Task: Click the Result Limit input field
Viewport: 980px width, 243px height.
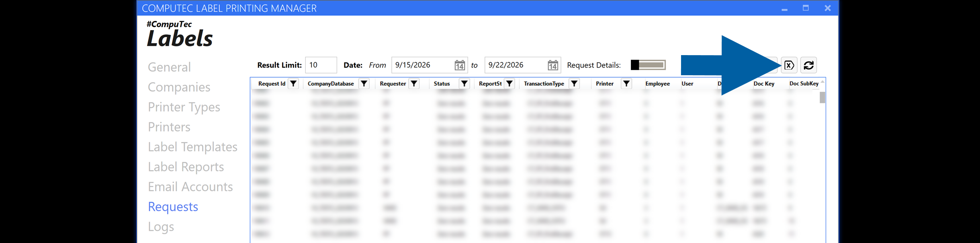Action: [x=321, y=65]
